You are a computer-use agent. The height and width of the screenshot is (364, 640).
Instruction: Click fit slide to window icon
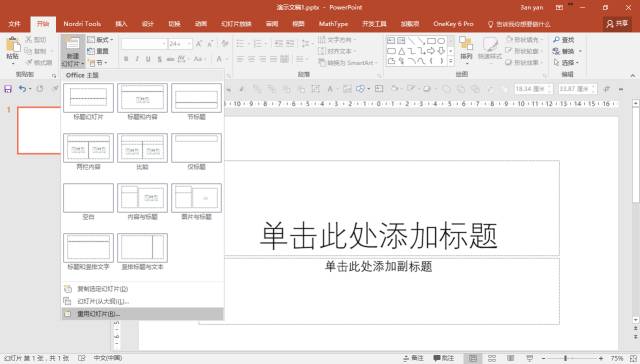[x=632, y=358]
